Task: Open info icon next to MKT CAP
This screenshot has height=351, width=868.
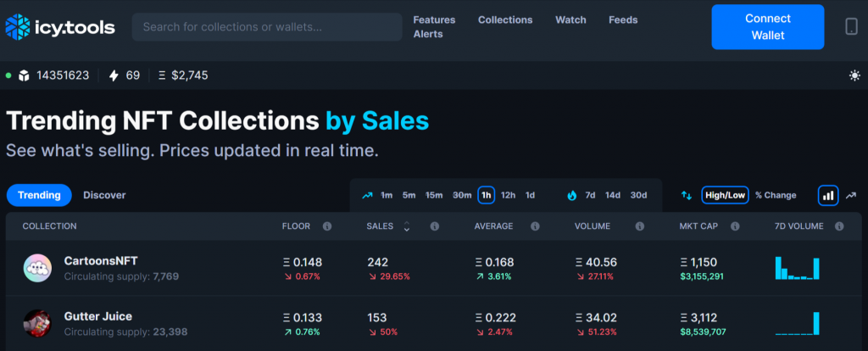Action: 735,226
